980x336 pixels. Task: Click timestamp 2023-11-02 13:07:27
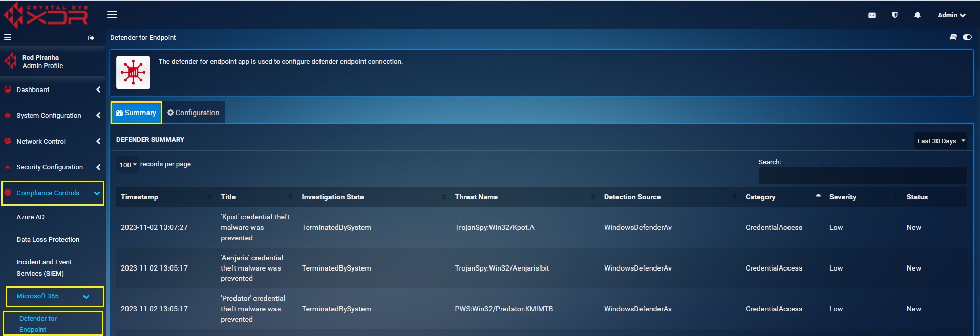tap(154, 227)
